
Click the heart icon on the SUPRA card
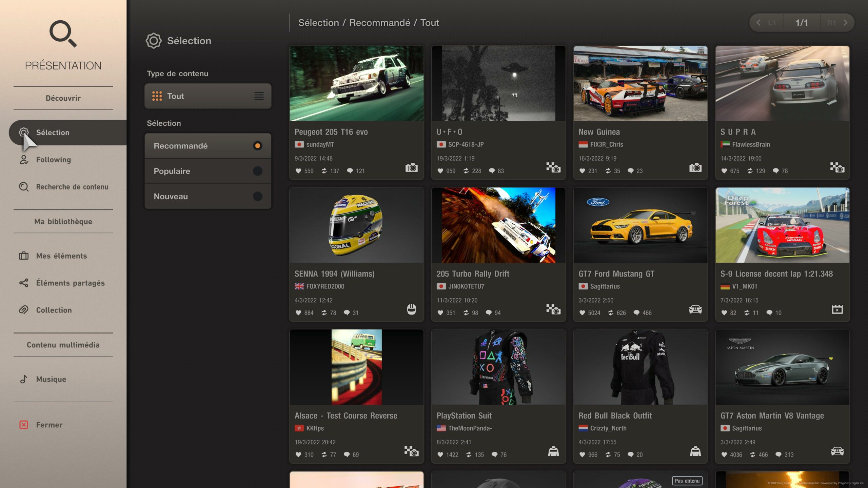(724, 171)
